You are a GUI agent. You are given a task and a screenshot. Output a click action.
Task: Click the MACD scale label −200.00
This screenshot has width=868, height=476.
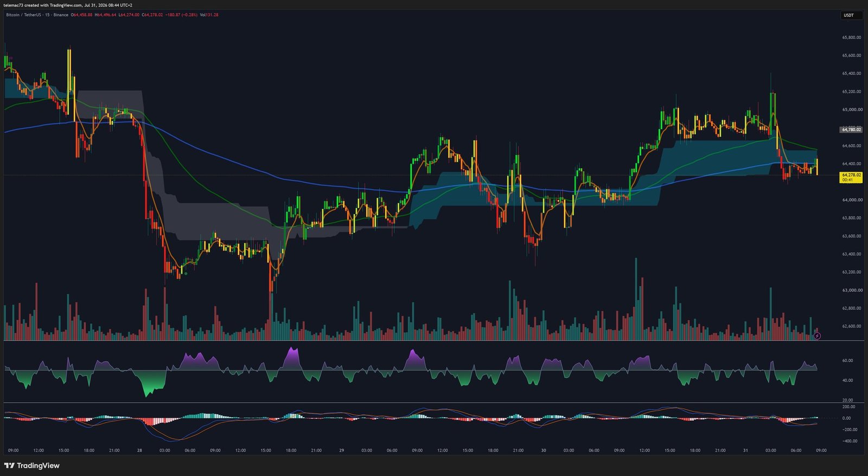click(x=850, y=429)
